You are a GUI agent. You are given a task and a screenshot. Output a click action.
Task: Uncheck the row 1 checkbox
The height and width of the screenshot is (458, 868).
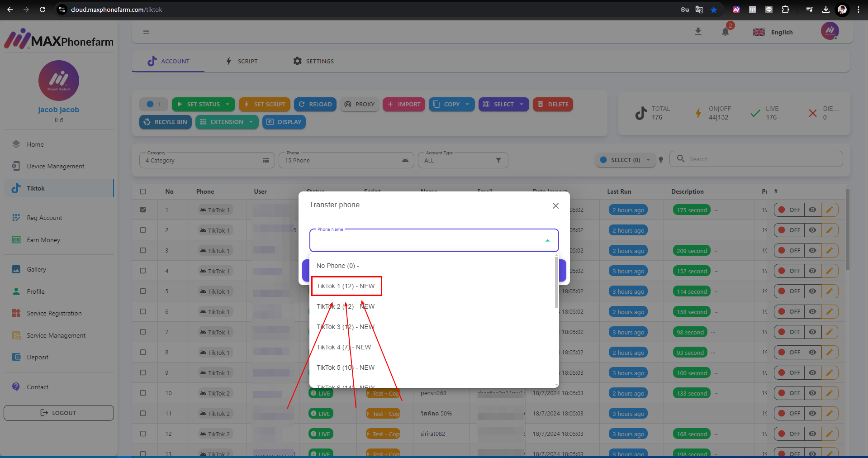click(143, 210)
